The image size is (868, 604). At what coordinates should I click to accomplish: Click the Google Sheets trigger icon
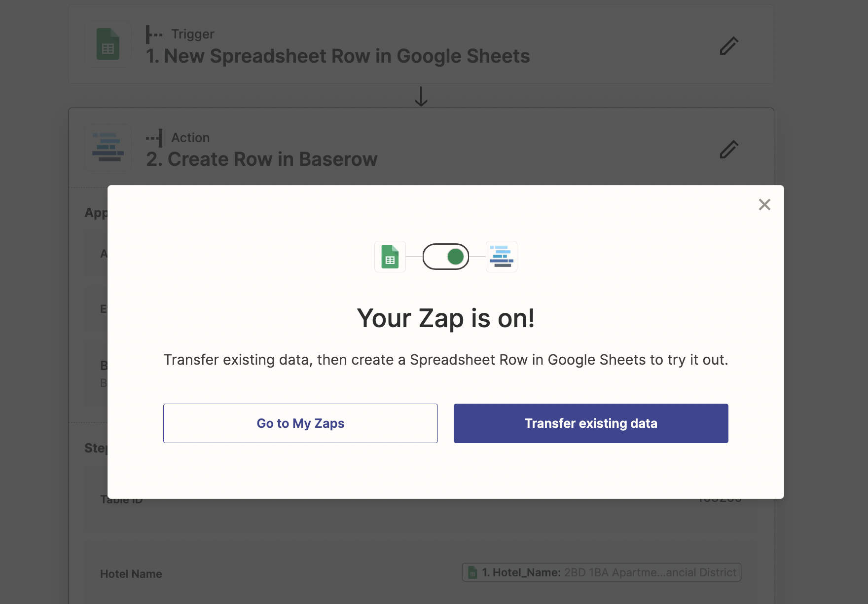[108, 44]
